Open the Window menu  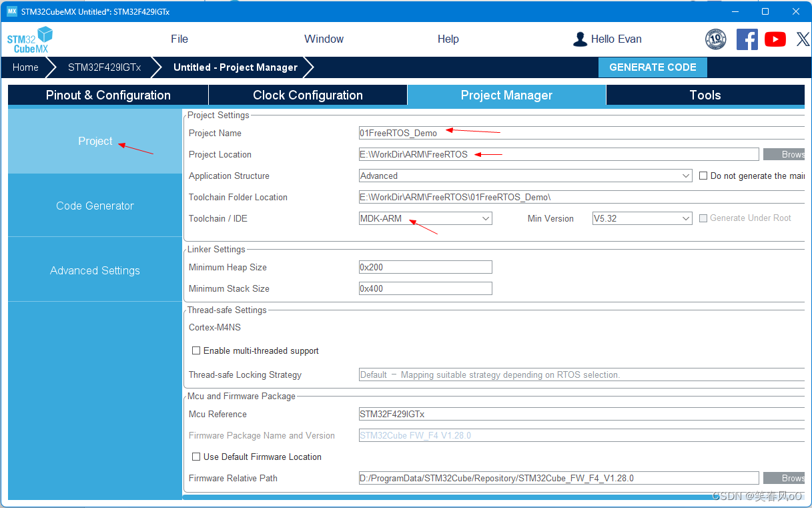324,39
